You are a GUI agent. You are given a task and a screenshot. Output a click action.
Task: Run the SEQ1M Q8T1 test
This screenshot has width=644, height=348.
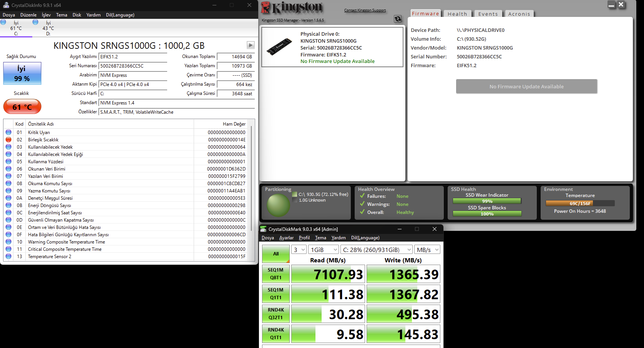pyautogui.click(x=276, y=274)
